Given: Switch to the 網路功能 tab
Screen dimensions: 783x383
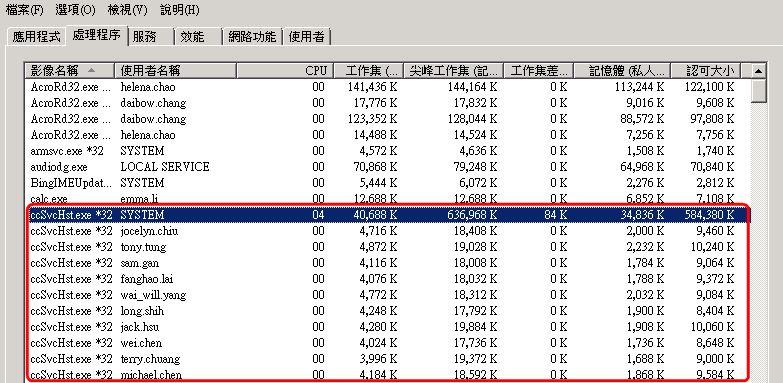Looking at the screenshot, I should pyautogui.click(x=252, y=37).
